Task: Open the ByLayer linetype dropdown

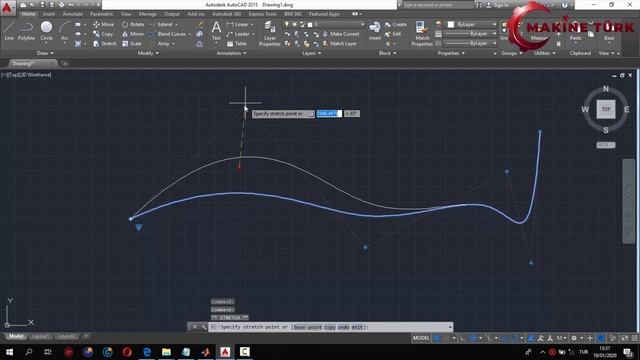Action: point(470,43)
